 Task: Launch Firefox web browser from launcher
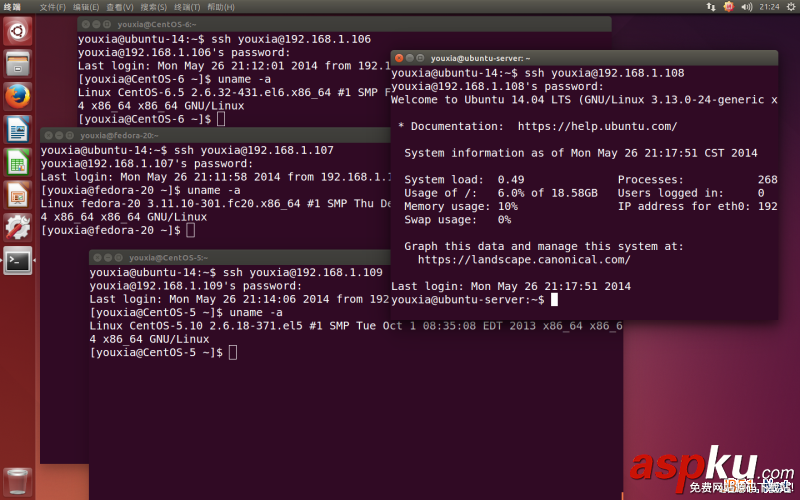pyautogui.click(x=18, y=96)
